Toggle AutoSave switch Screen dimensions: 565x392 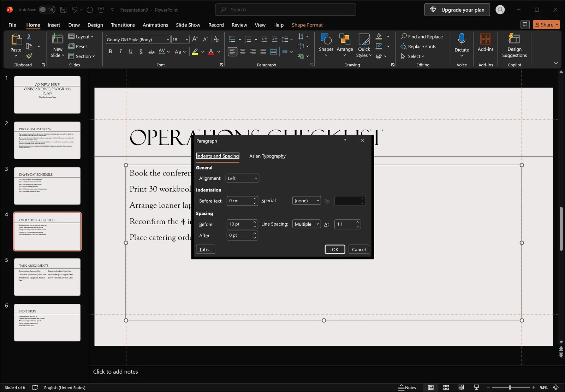pos(47,10)
